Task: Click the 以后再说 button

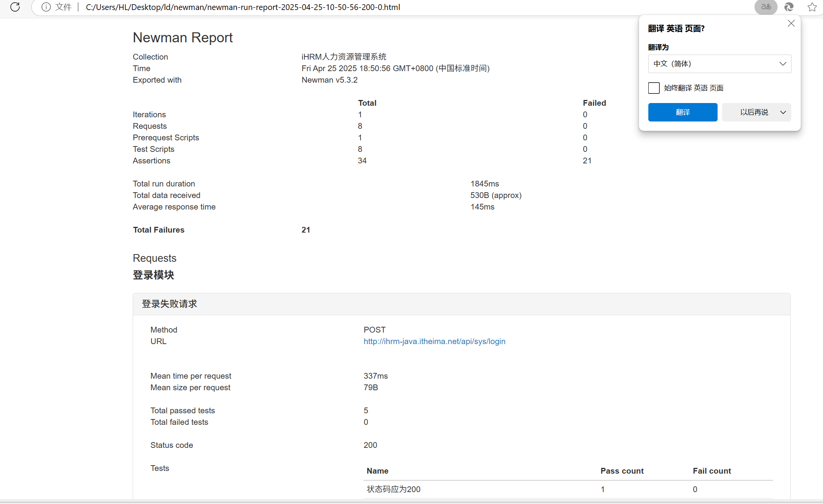Action: (x=754, y=112)
